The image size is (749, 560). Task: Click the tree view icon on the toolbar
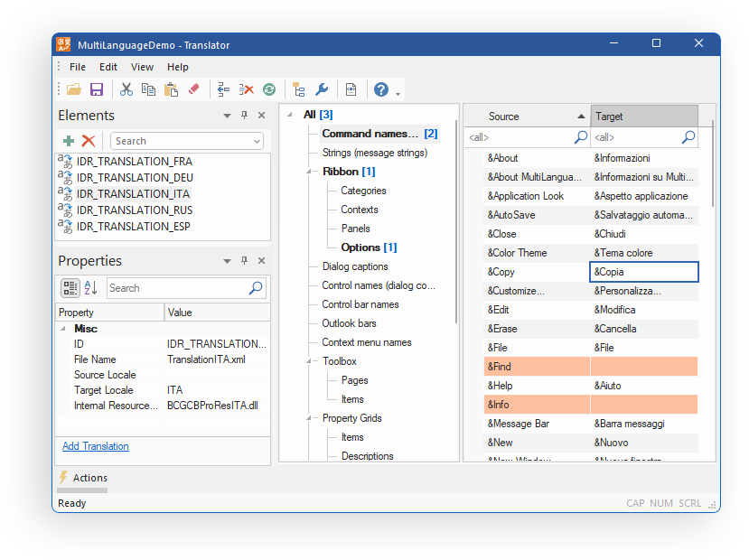pos(298,89)
